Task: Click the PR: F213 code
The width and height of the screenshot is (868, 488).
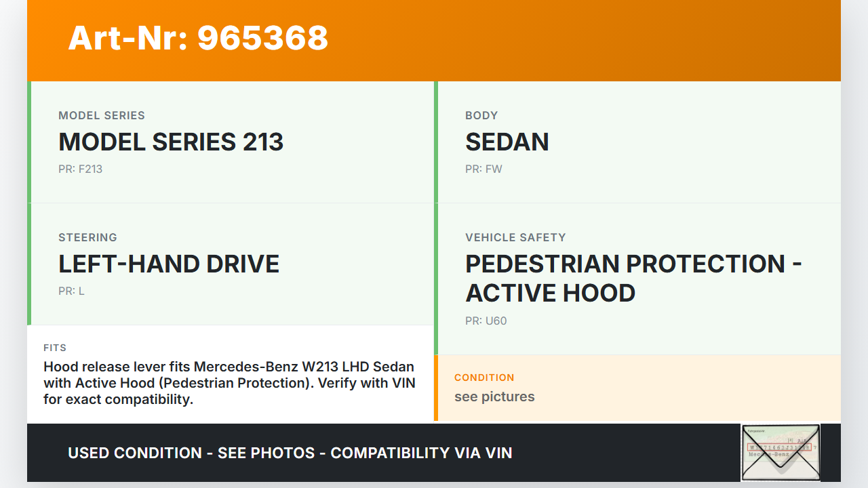Action: pos(80,169)
